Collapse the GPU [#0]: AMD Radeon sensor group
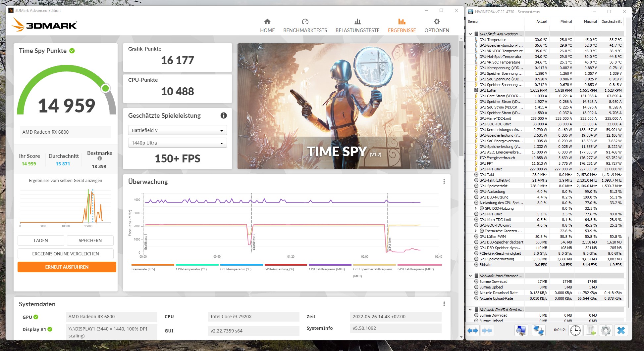Viewport: 644px width, 351px height. coord(470,34)
